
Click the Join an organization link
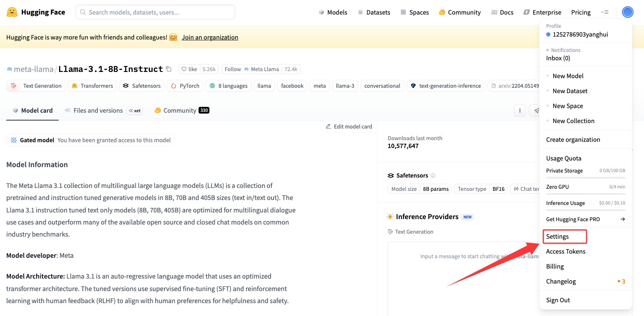[x=210, y=37]
